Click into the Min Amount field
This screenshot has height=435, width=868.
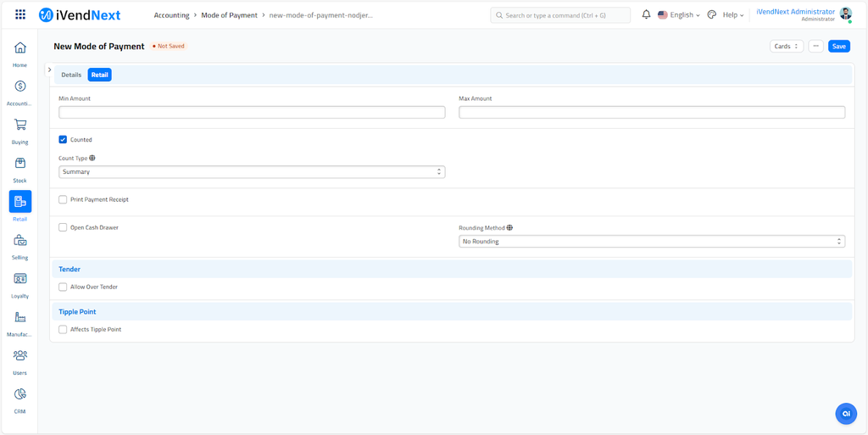[252, 112]
